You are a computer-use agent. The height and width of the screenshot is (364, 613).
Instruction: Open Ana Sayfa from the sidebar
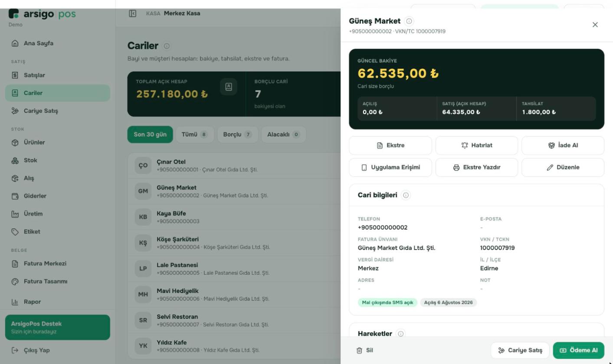(x=58, y=43)
